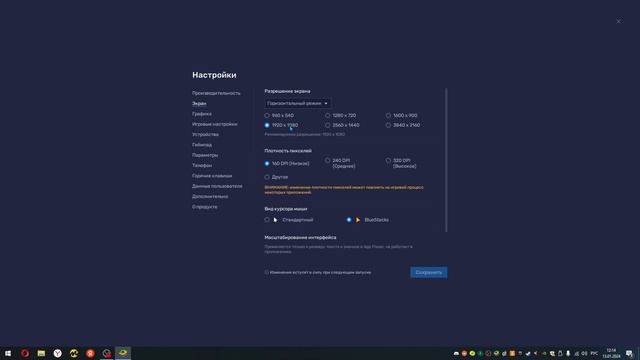The image size is (640, 360).
Task: Open the Геймпад settings section
Action: click(x=202, y=145)
